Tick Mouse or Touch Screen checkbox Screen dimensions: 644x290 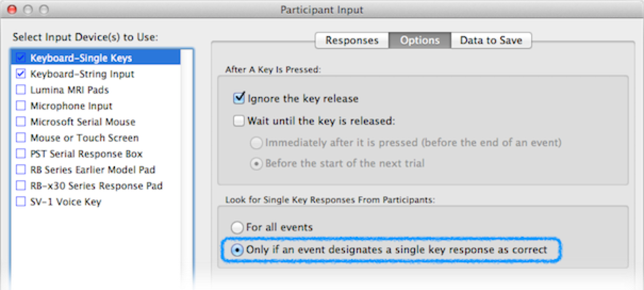click(21, 138)
